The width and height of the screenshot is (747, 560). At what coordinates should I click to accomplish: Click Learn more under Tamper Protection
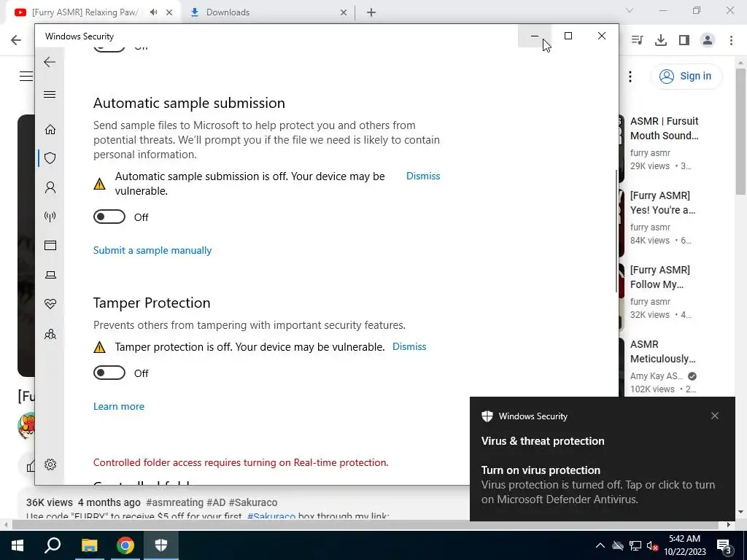pos(119,406)
